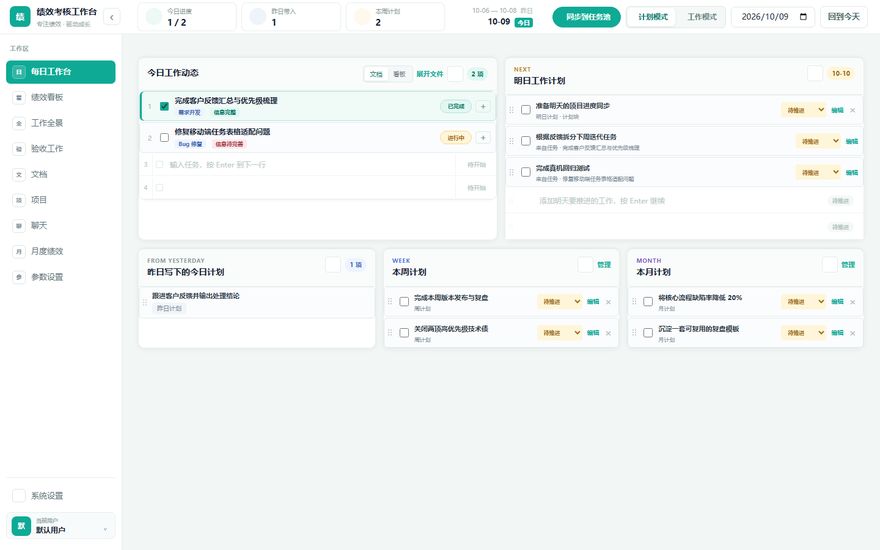Click the green 绩 app logo
This screenshot has width=880, height=550.
click(x=20, y=17)
